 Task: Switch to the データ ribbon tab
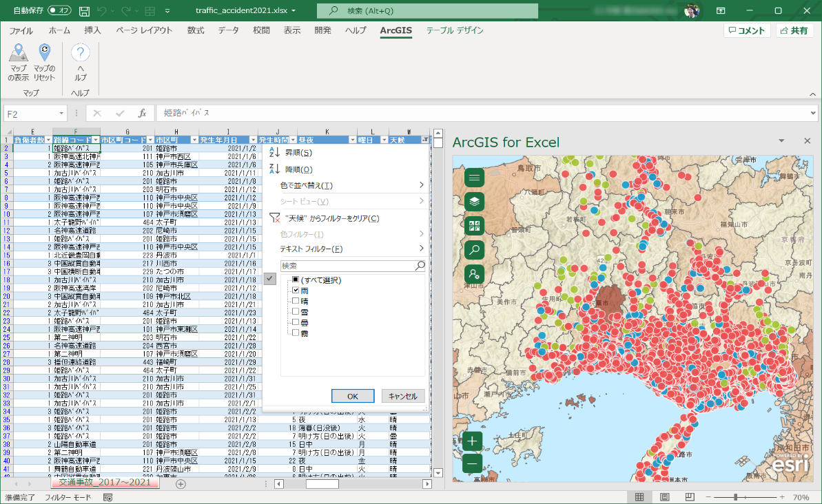(x=229, y=30)
